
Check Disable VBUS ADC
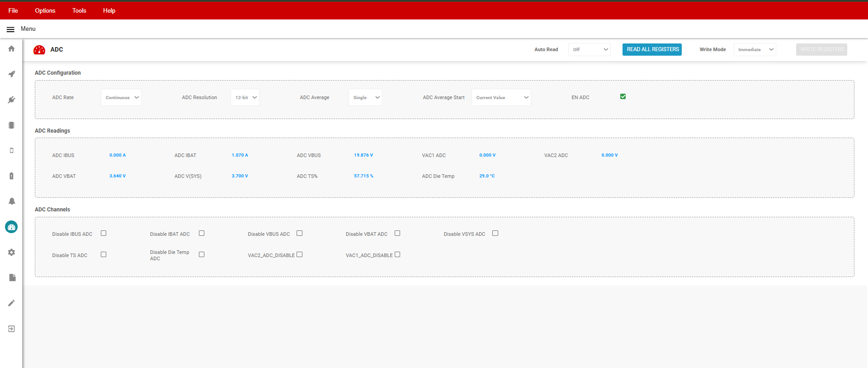tap(299, 233)
